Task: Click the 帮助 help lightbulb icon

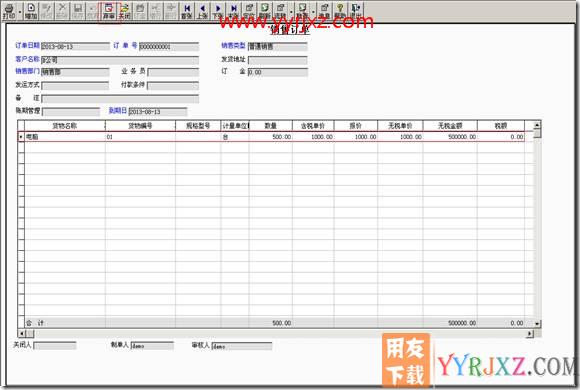Action: coord(340,11)
